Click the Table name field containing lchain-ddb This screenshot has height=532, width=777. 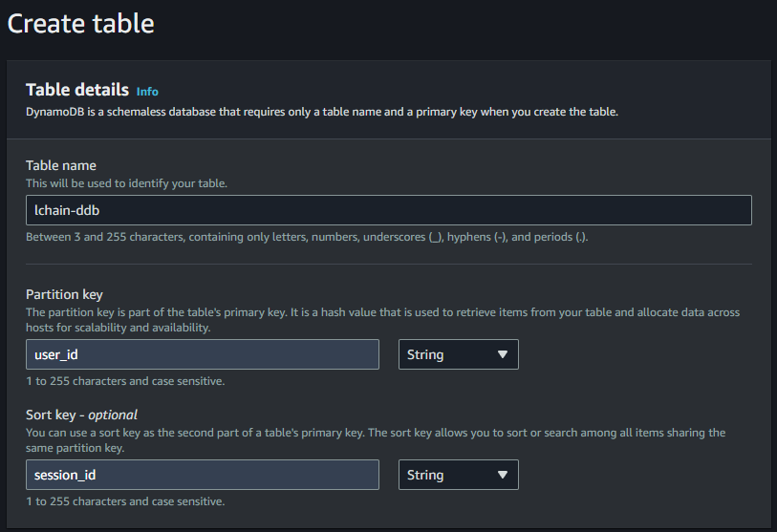[x=388, y=210]
